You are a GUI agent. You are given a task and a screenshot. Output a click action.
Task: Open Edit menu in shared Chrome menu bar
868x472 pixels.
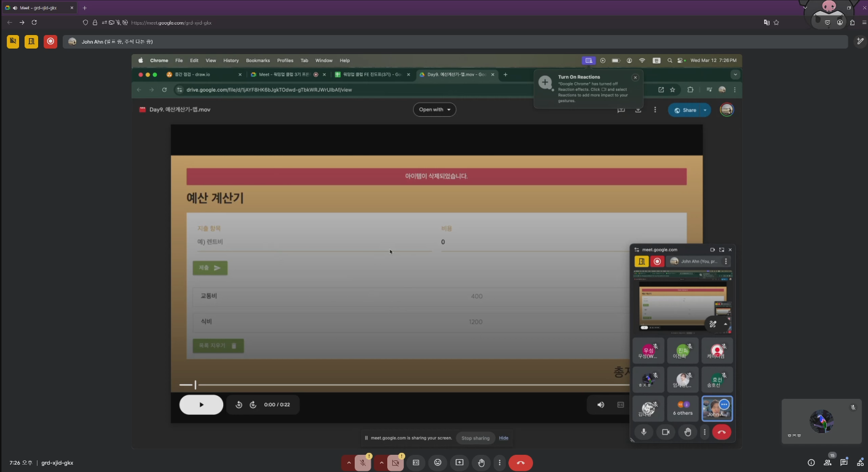pos(194,60)
